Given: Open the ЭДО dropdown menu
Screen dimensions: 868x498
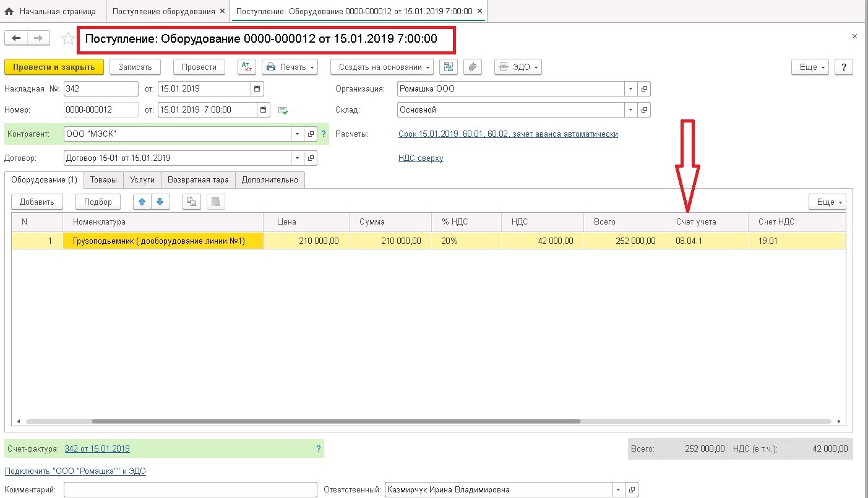Looking at the screenshot, I should [518, 67].
